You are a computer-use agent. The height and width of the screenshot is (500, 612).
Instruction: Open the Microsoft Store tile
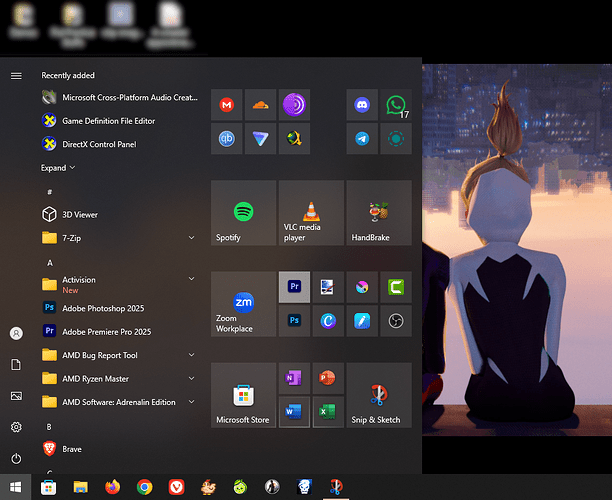pos(243,395)
